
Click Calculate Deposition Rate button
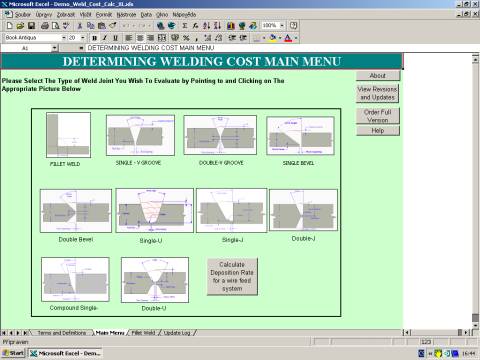click(x=232, y=277)
